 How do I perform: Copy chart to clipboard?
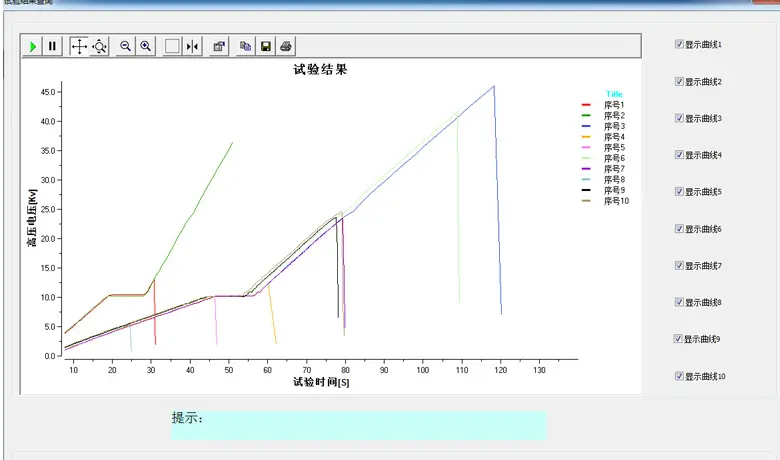tap(245, 46)
